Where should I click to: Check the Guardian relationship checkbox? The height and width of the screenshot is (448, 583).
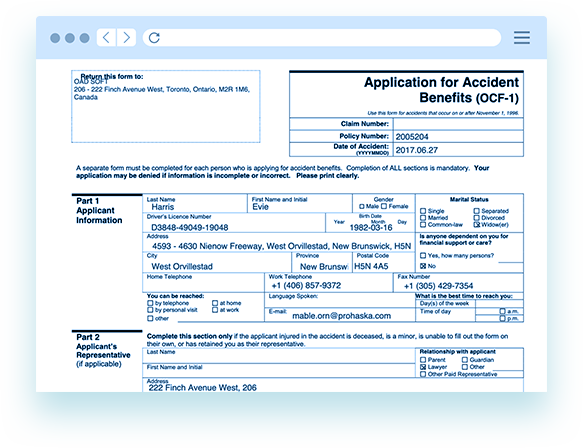click(465, 360)
